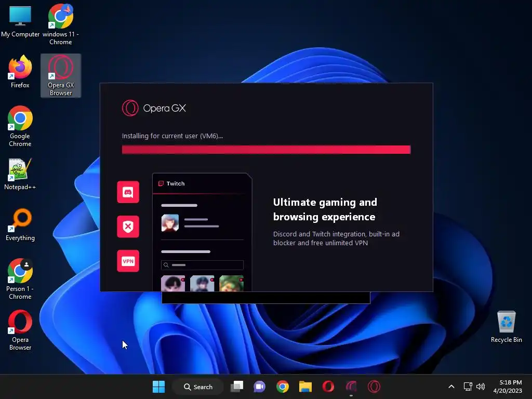Select the Notepad++ desktop shortcut
The height and width of the screenshot is (399, 532).
[20, 174]
